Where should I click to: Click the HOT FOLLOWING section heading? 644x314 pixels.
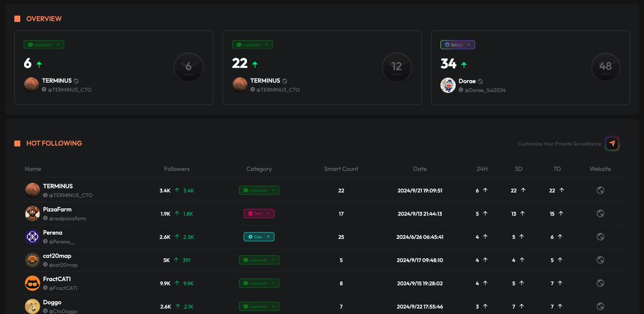coord(54,143)
